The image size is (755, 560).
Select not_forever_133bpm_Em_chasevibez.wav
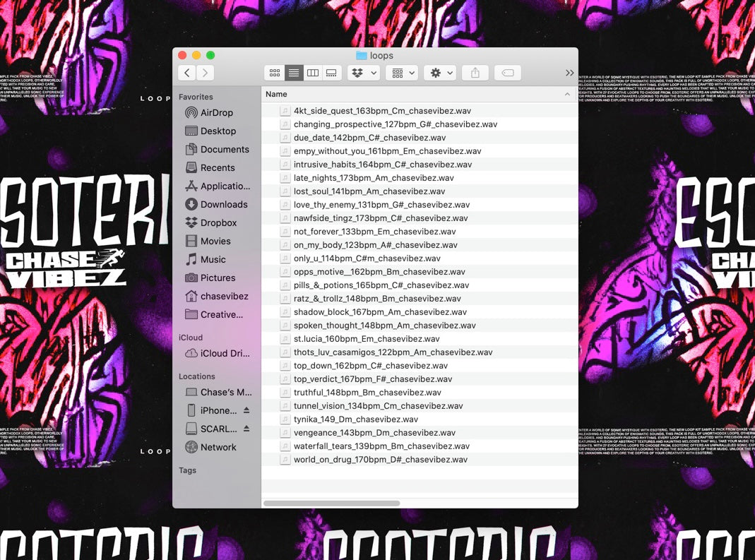(420, 232)
